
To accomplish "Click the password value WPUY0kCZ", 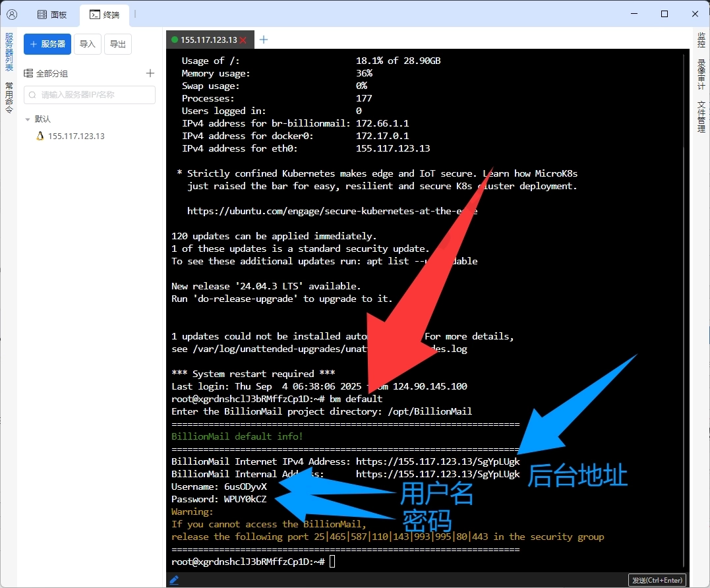I will (245, 499).
